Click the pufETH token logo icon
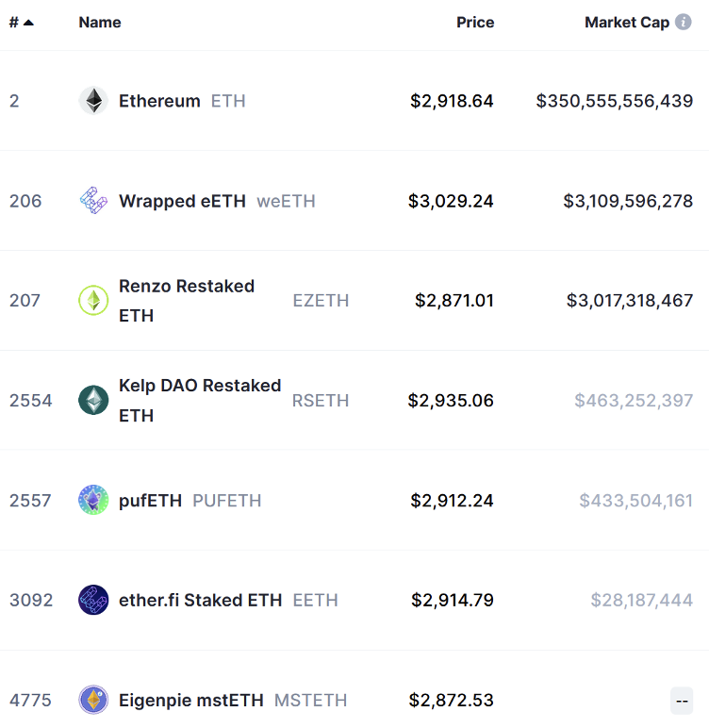This screenshot has height=728, width=709. (x=93, y=501)
